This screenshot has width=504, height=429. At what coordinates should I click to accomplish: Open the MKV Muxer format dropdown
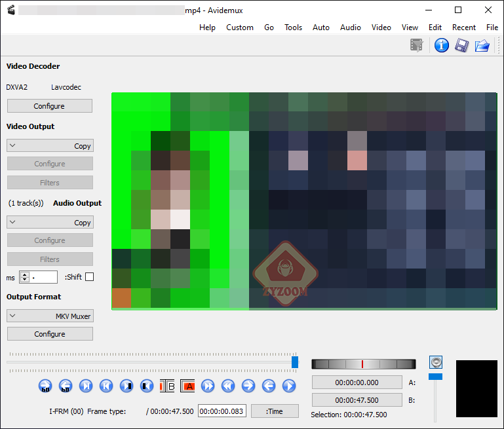click(50, 316)
